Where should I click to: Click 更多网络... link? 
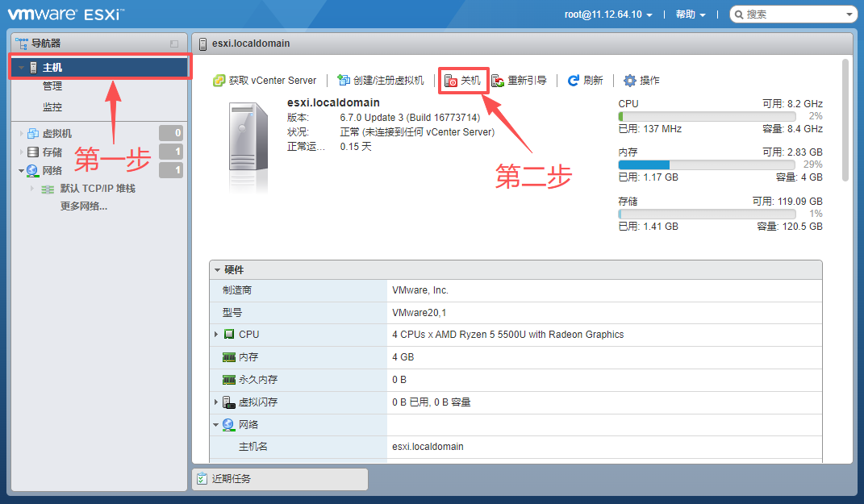(84, 206)
